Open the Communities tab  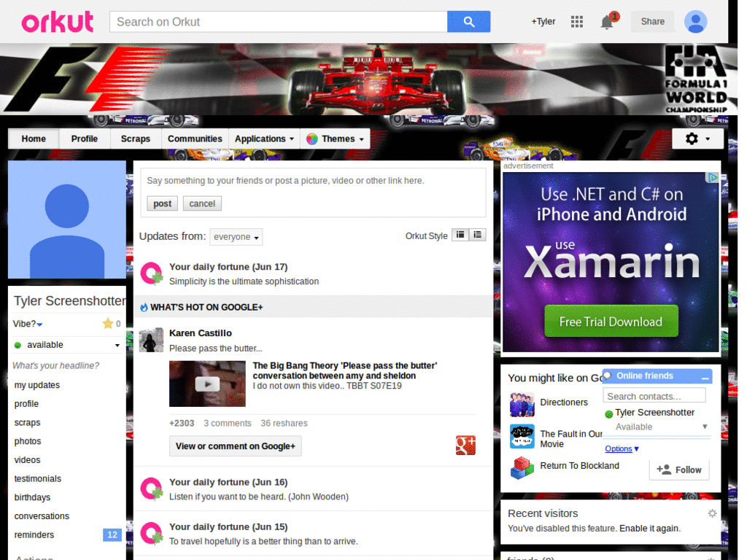tap(195, 139)
